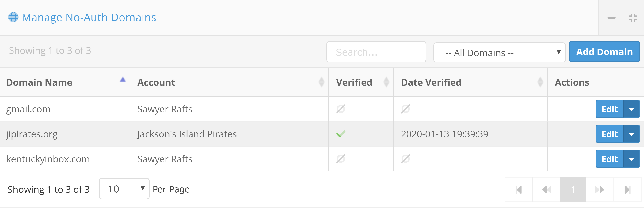Go to the first page of results
Image resolution: width=644 pixels, height=208 pixels.
tap(519, 190)
